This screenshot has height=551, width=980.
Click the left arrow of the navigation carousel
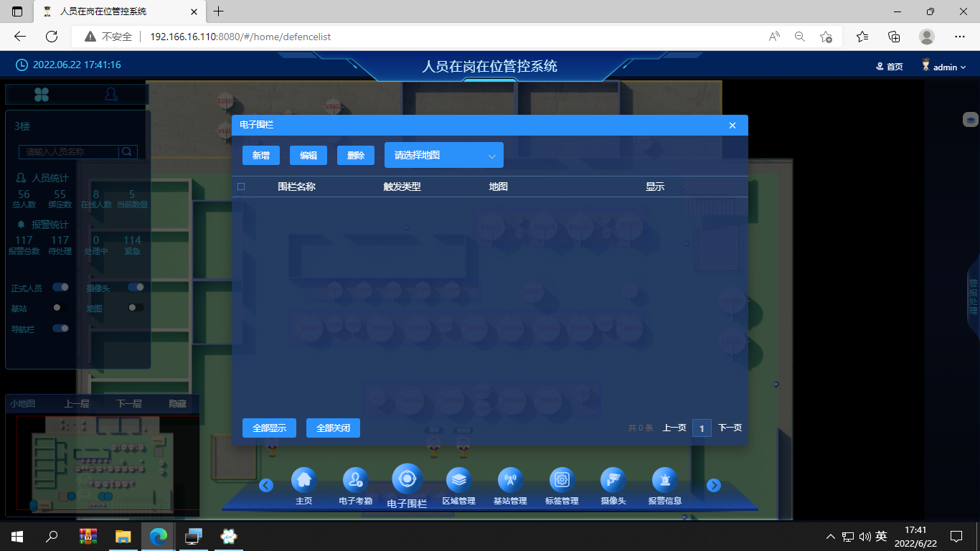pos(266,486)
